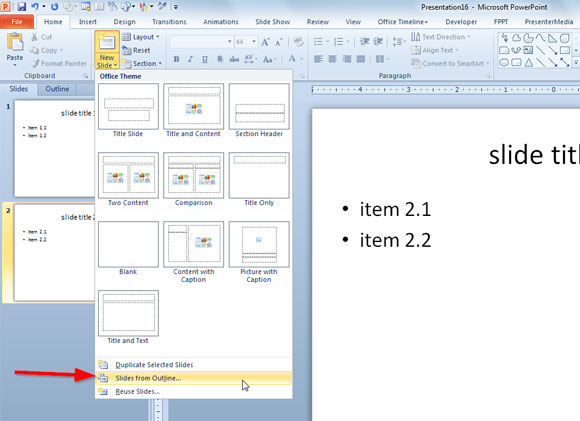Switch to the Outline pane tab
This screenshot has width=580, height=421.
pos(57,89)
